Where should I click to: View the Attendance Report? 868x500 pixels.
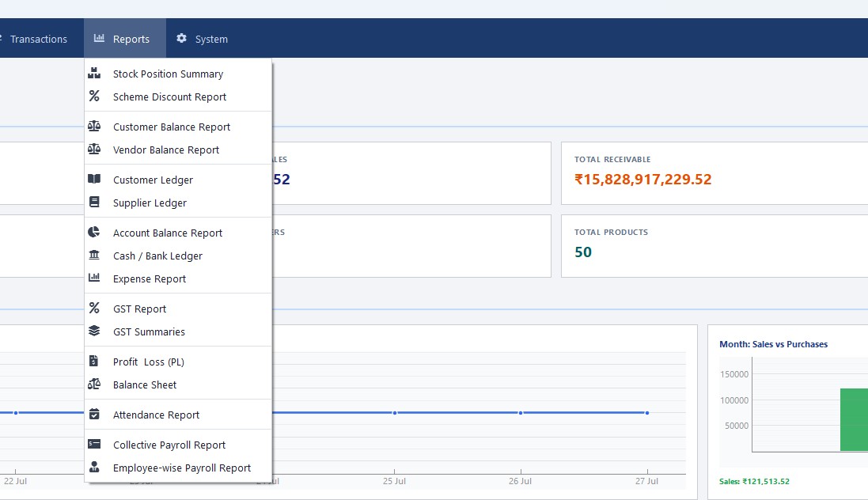pos(178,415)
